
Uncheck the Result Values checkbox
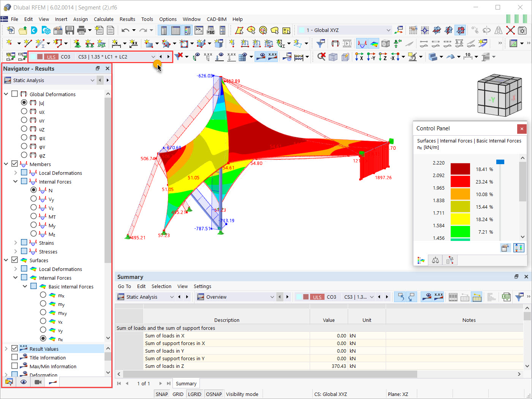[15, 348]
